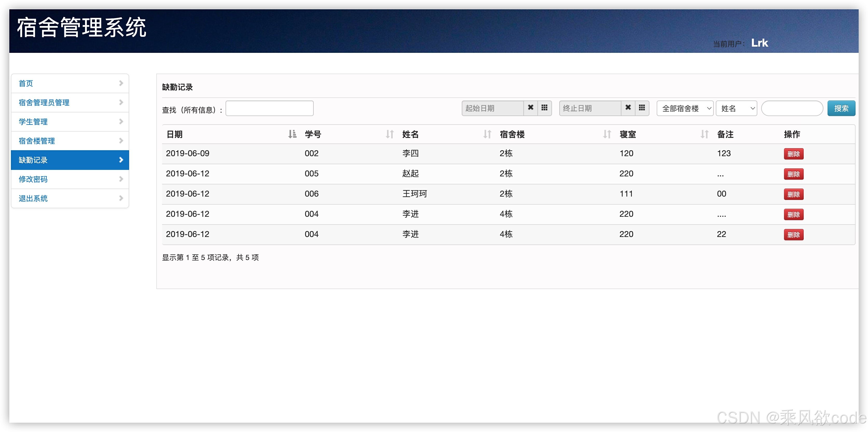Open calendar picker for start date

coord(544,108)
